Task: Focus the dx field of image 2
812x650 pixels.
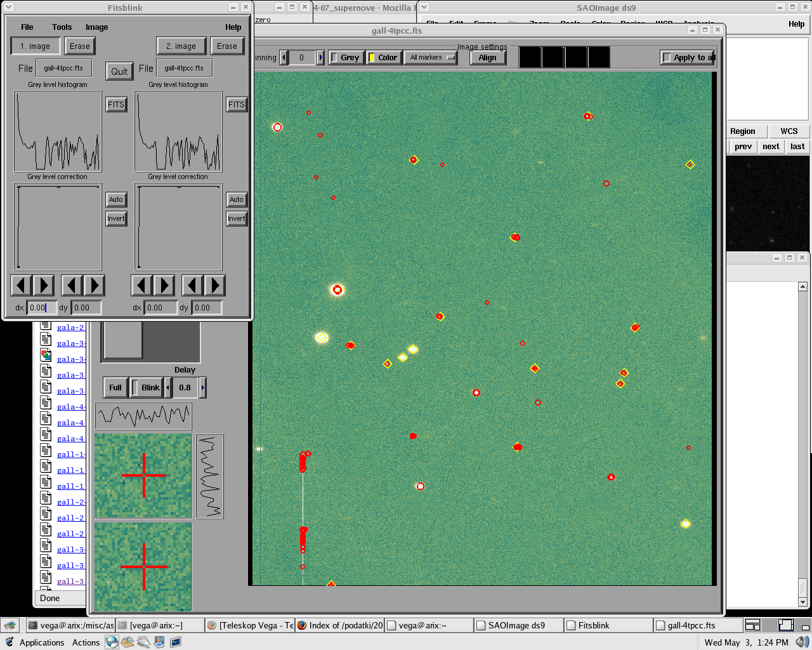Action: [x=161, y=307]
